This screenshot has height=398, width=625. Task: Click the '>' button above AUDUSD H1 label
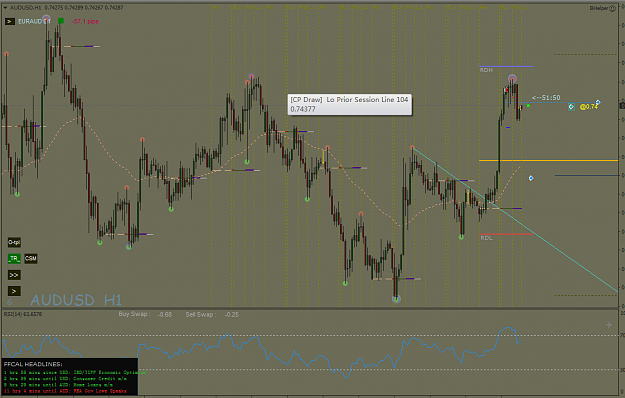[x=14, y=291]
